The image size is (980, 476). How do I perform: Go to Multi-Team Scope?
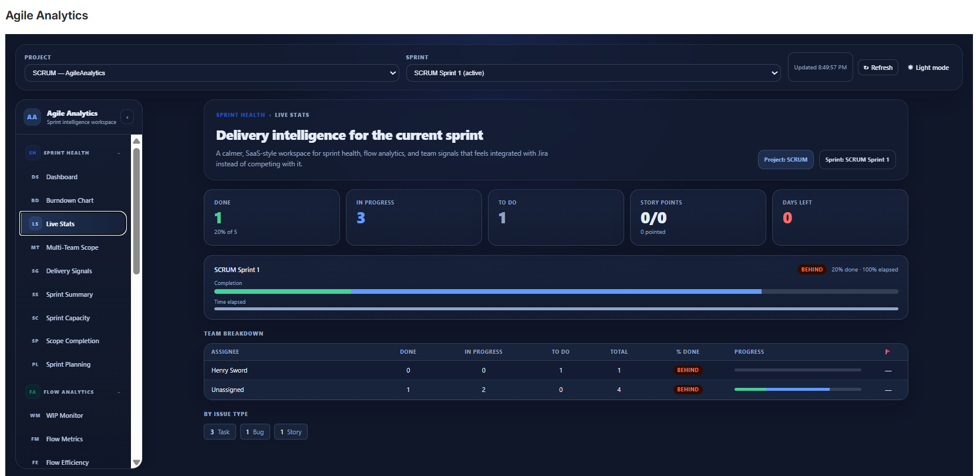pyautogui.click(x=73, y=247)
